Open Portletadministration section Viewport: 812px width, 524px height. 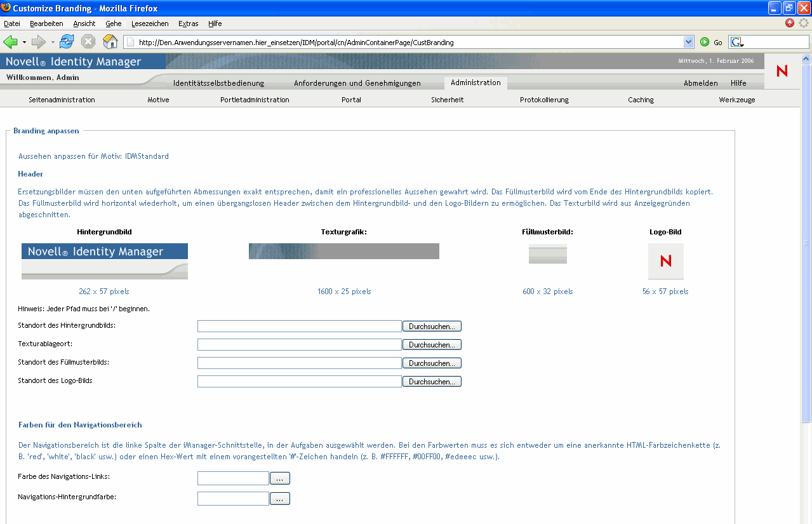255,100
